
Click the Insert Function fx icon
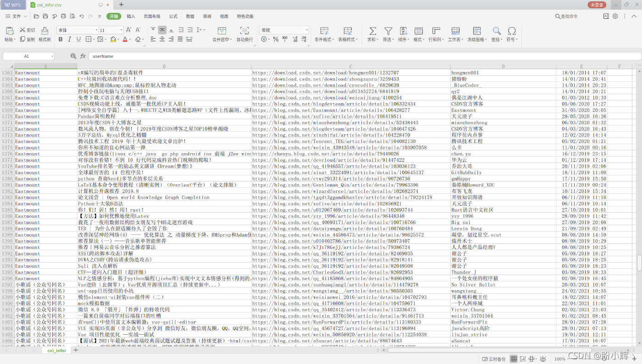83,56
